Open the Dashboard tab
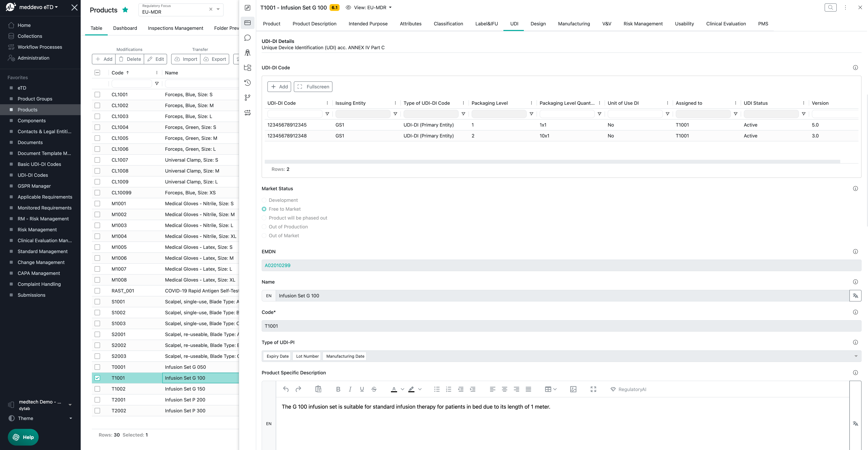The width and height of the screenshot is (868, 450). pyautogui.click(x=125, y=28)
